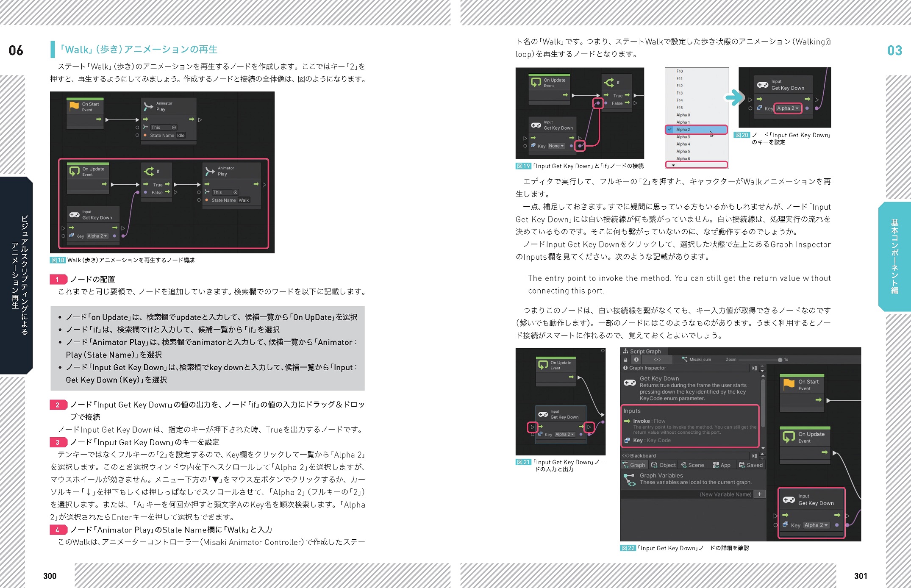The width and height of the screenshot is (911, 588).
Task: Select Alpha 3 in the key list
Action: tap(683, 137)
